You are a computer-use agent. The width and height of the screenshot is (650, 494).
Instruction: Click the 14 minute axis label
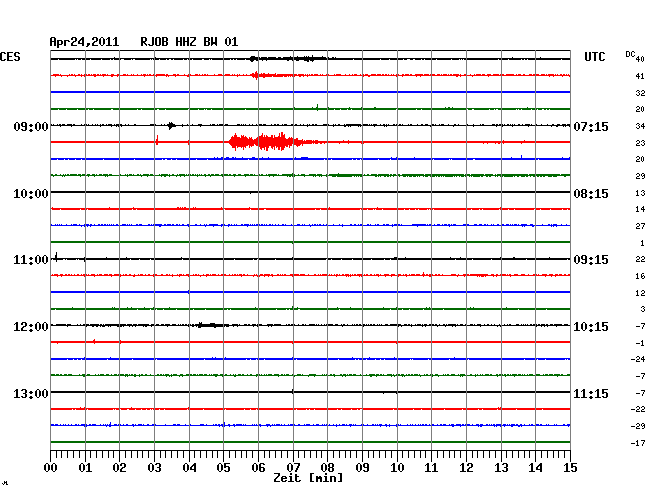[535, 468]
